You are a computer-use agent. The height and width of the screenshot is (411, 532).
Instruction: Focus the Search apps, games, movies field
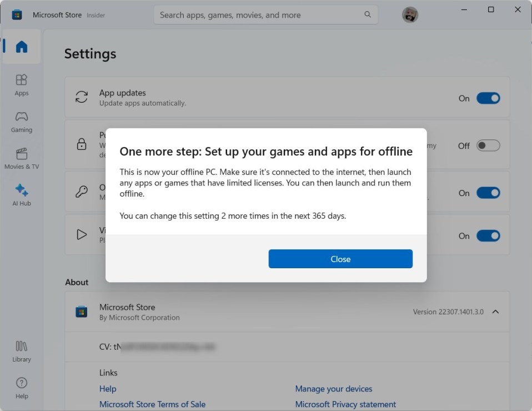tap(265, 15)
